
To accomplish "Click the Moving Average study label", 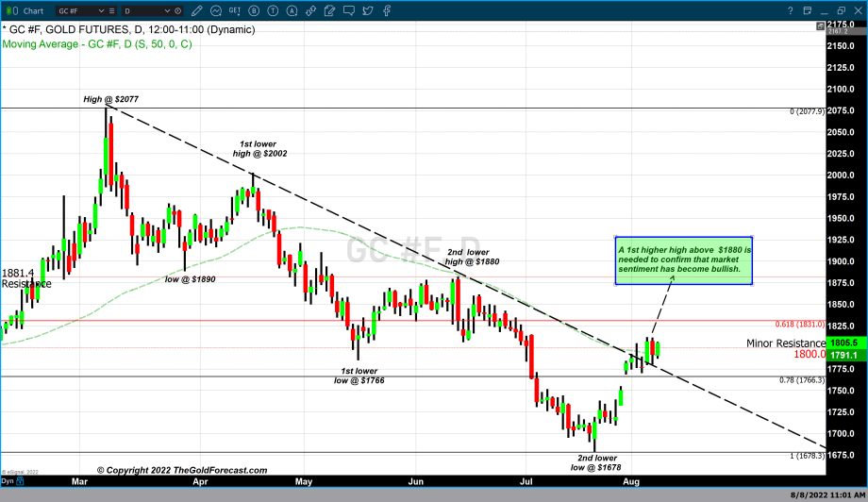I will pos(96,44).
